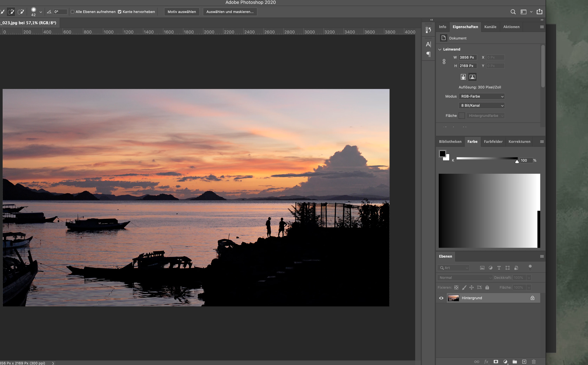Enable Alle Ebenen aufnehmen checkbox
The image size is (588, 365).
pyautogui.click(x=73, y=12)
